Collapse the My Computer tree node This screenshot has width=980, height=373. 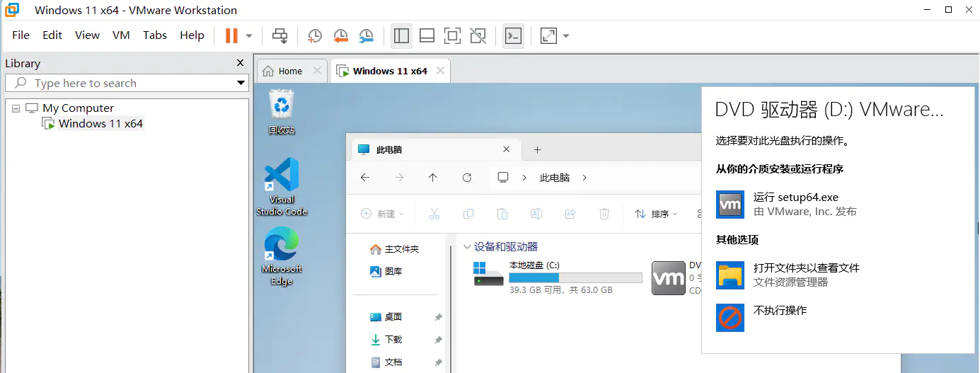point(16,108)
